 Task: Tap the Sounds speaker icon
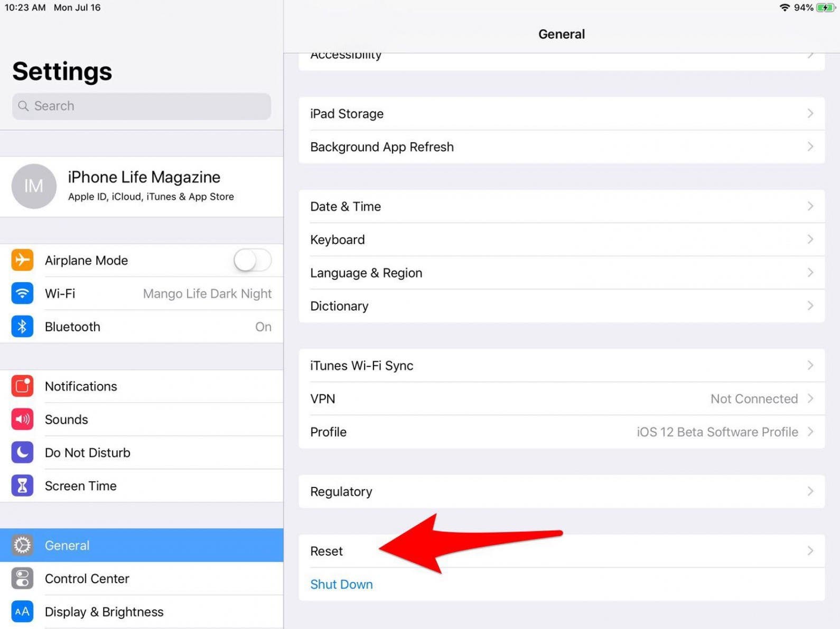click(x=22, y=419)
